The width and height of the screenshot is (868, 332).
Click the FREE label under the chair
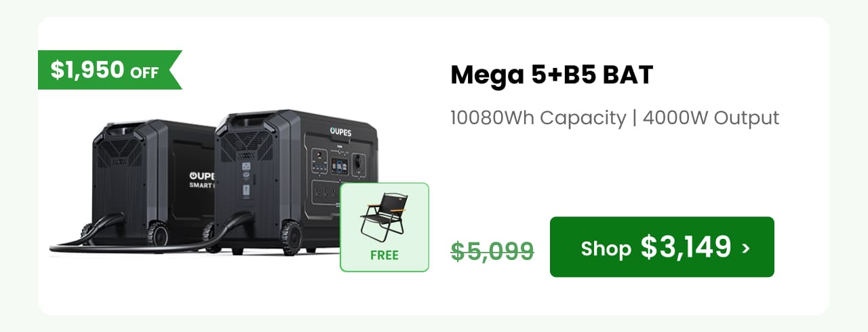pos(384,256)
